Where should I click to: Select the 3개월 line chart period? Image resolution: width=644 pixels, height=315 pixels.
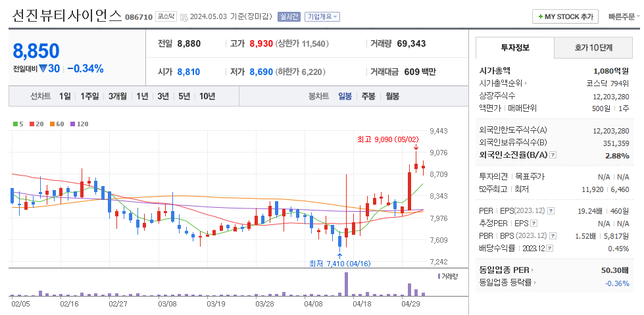tap(118, 97)
